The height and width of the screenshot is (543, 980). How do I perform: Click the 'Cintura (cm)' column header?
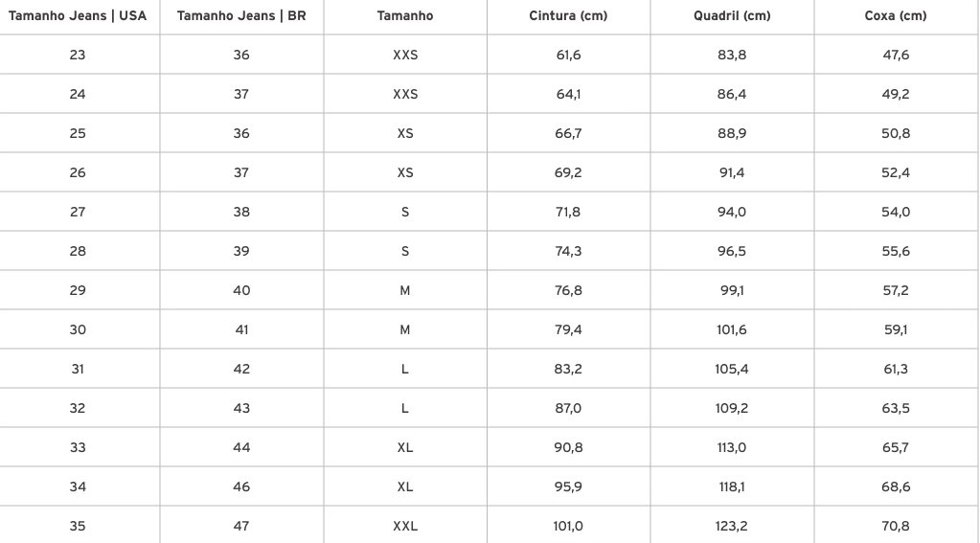568,16
